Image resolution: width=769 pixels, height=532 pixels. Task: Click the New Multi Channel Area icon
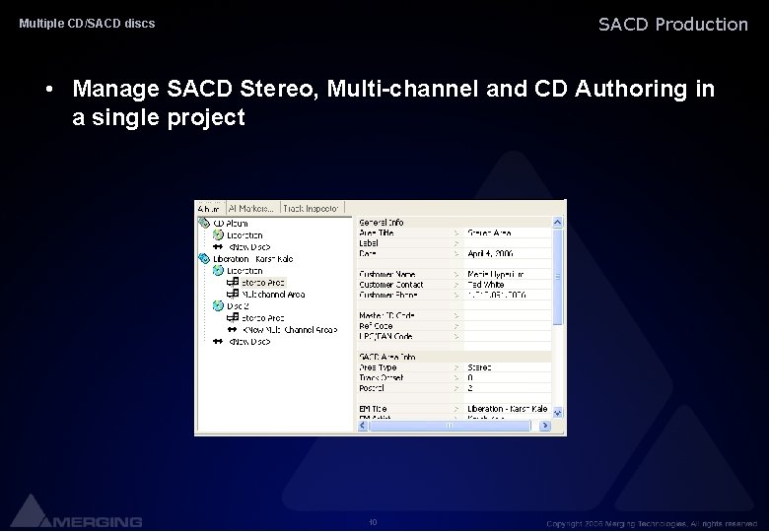coord(233,330)
